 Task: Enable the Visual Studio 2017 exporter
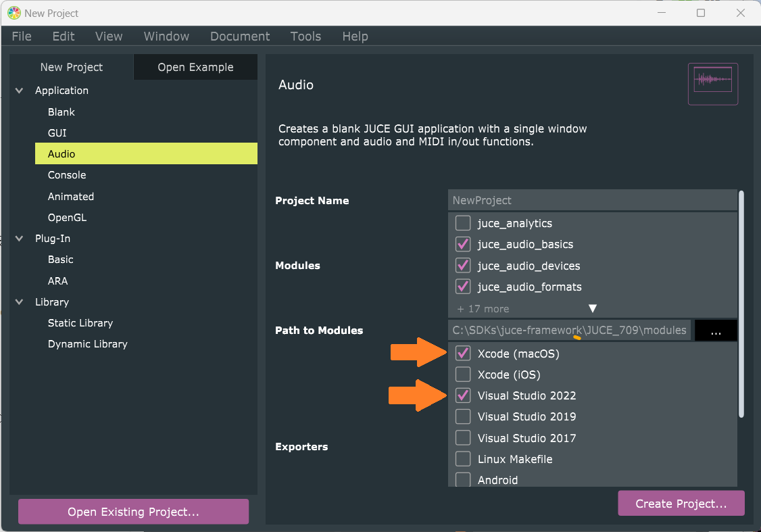click(x=463, y=437)
